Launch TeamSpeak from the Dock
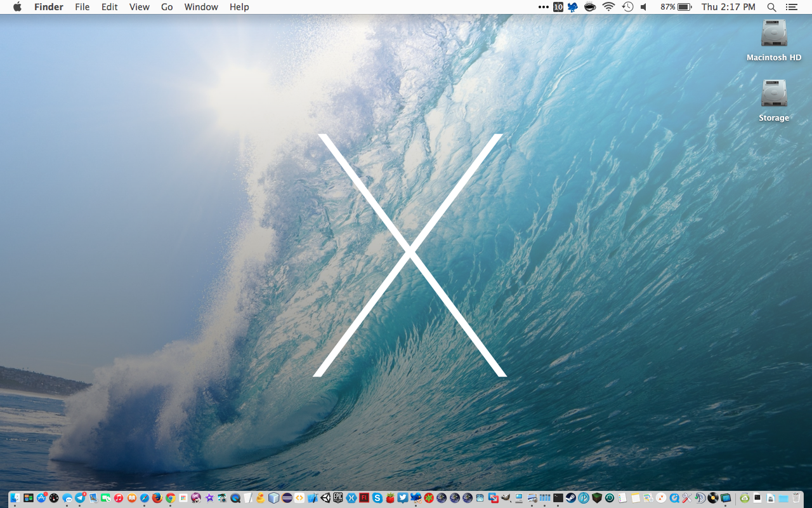The width and height of the screenshot is (812, 508). tap(700, 498)
